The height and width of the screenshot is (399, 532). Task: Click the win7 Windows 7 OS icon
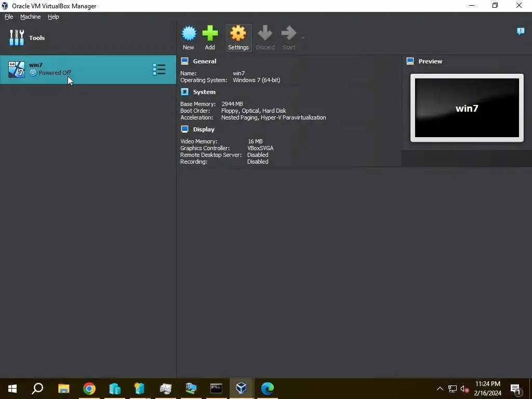pos(16,70)
